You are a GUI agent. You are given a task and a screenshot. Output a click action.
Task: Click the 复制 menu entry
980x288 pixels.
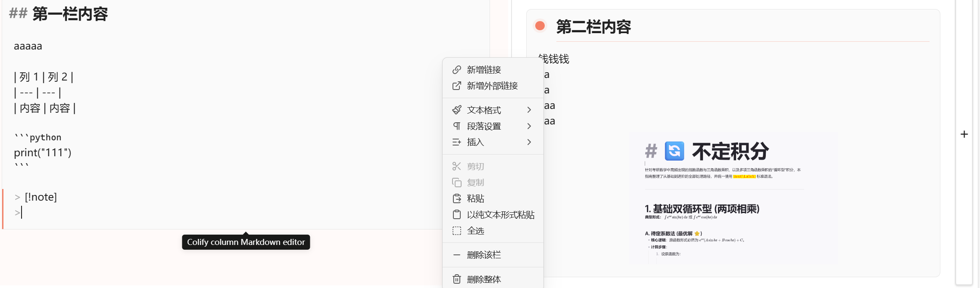[x=493, y=183]
